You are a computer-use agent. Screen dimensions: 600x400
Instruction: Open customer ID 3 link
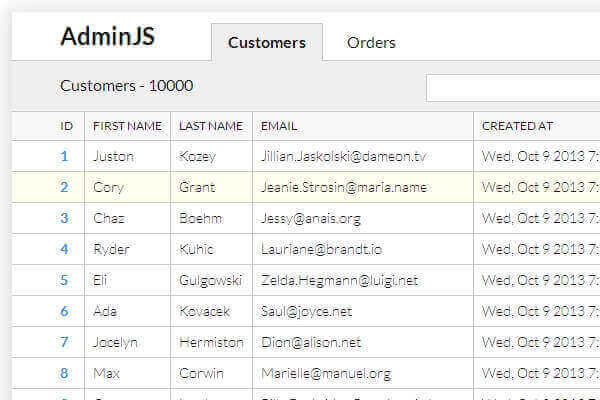click(64, 218)
